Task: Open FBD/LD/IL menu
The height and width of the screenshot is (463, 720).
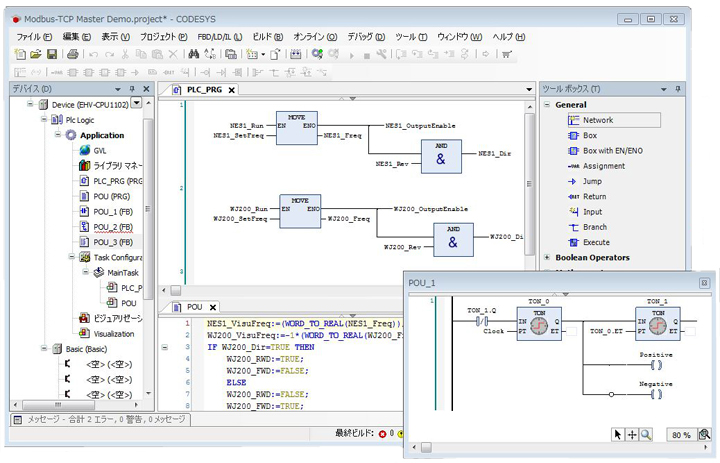Action: point(219,37)
